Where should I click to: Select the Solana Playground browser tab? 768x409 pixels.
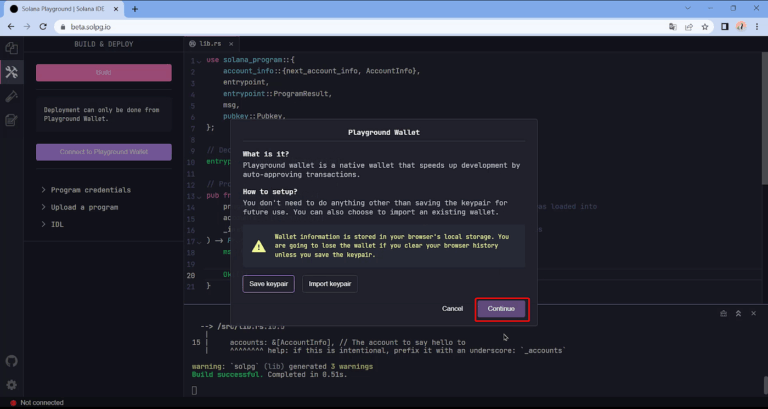coord(64,9)
